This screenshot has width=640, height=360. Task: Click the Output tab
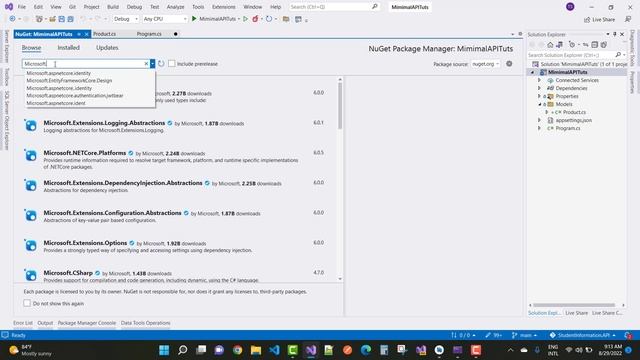45,323
